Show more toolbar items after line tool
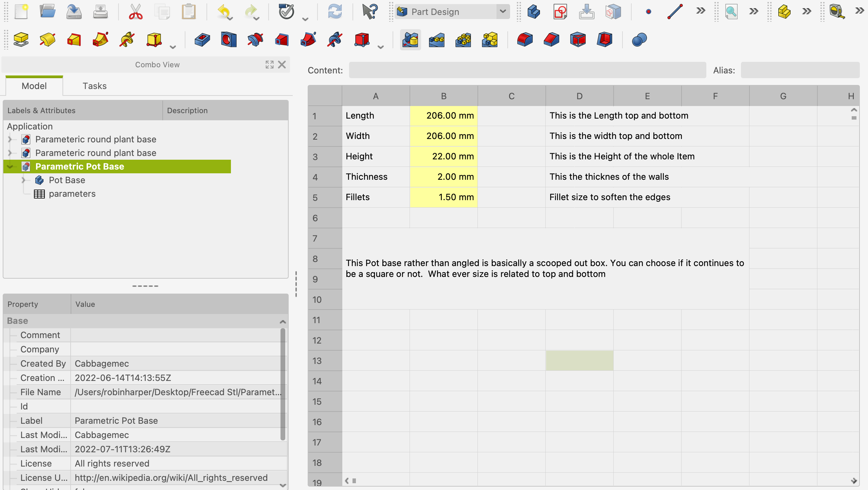 700,11
